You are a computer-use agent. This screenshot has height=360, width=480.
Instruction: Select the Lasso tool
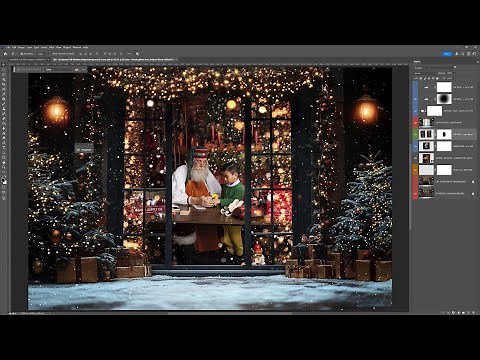click(x=4, y=74)
